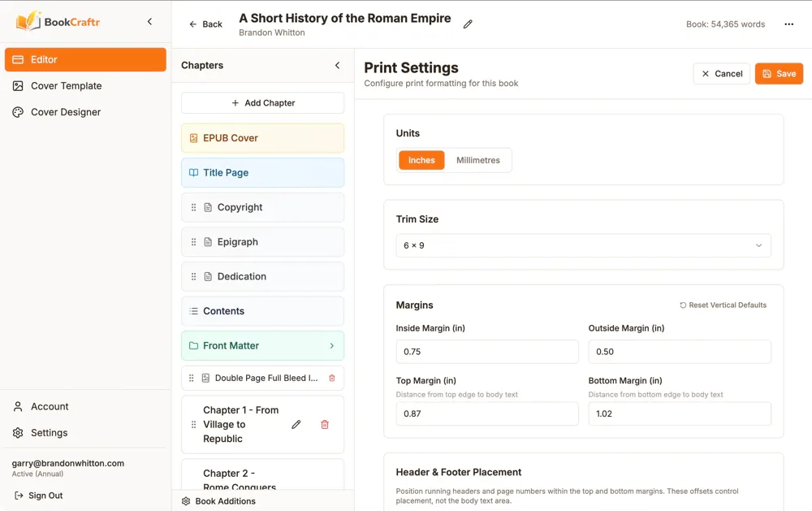Collapse the left sidebar with the chevron

pyautogui.click(x=149, y=22)
